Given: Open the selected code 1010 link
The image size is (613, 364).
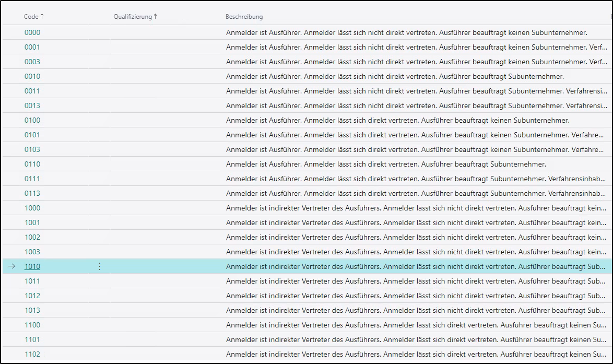Looking at the screenshot, I should (32, 266).
